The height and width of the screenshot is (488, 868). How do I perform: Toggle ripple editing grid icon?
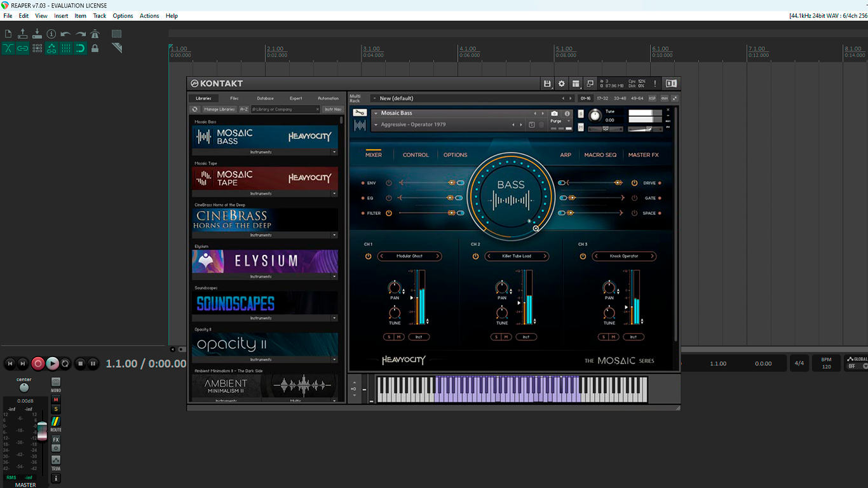tap(37, 48)
